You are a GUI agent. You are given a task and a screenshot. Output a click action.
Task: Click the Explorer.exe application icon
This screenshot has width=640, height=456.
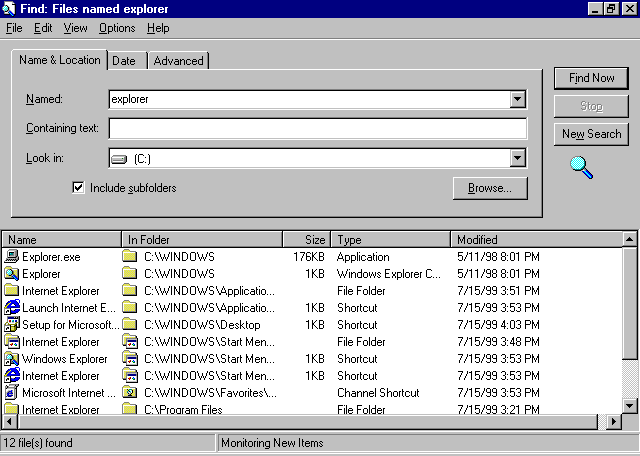(x=12, y=257)
